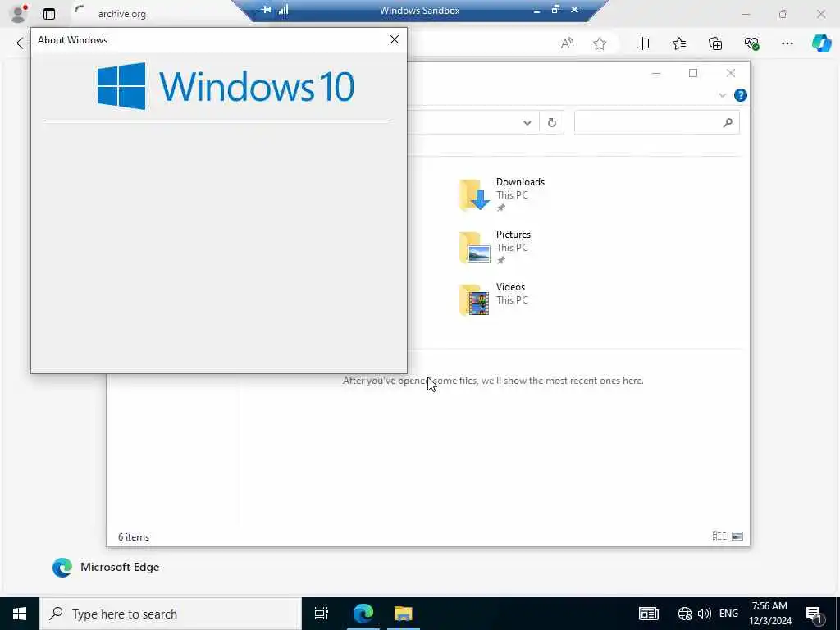840x630 pixels.
Task: Open File Explorer help question mark
Action: 741,95
